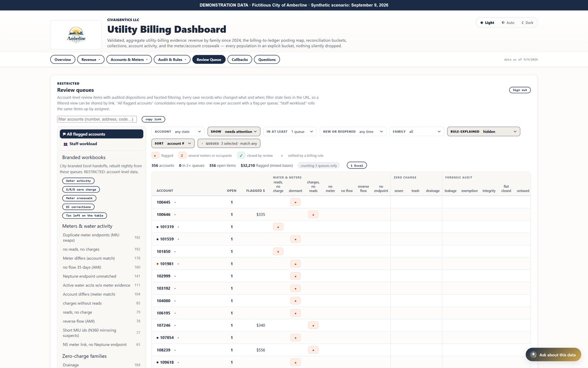Click the dormant flag for account 104080
The width and height of the screenshot is (588, 368).
click(x=295, y=301)
